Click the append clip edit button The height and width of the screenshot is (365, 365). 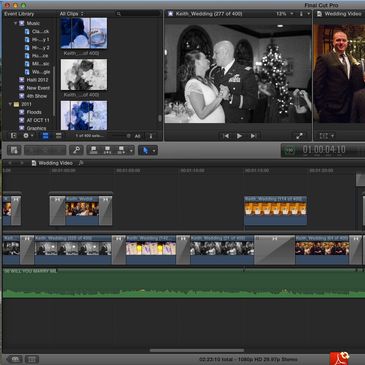121,150
